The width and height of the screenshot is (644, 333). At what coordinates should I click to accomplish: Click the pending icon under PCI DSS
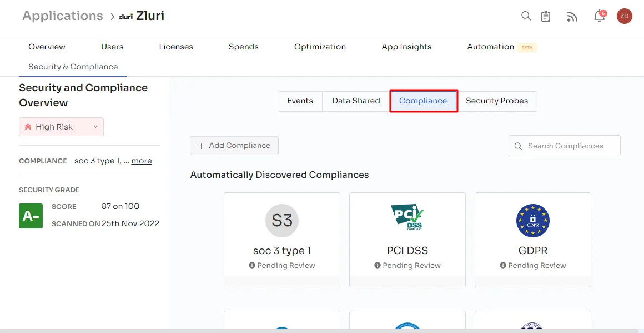coord(378,266)
